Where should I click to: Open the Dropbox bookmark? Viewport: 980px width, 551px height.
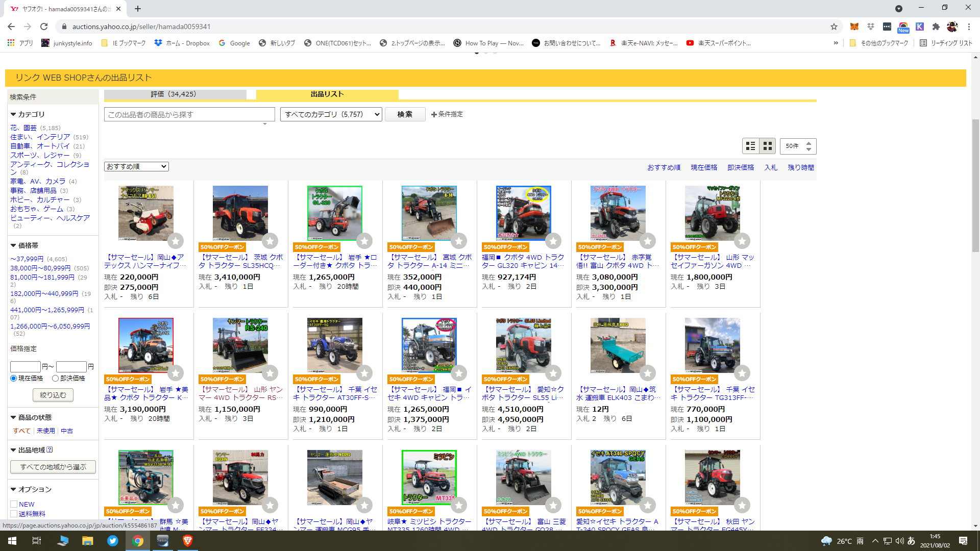pyautogui.click(x=182, y=43)
